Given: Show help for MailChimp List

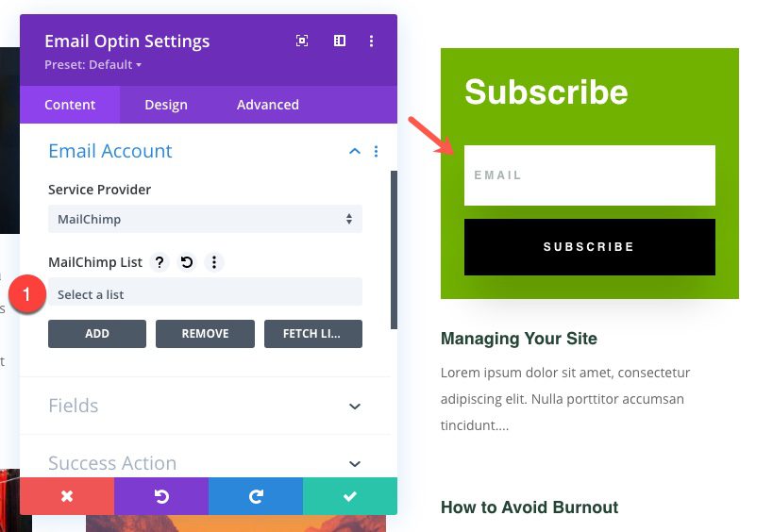Looking at the screenshot, I should 160,262.
